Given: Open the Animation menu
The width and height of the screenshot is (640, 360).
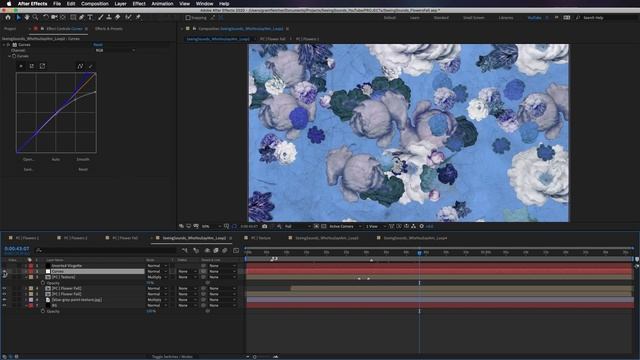Looking at the screenshot, I should pyautogui.click(x=162, y=4).
